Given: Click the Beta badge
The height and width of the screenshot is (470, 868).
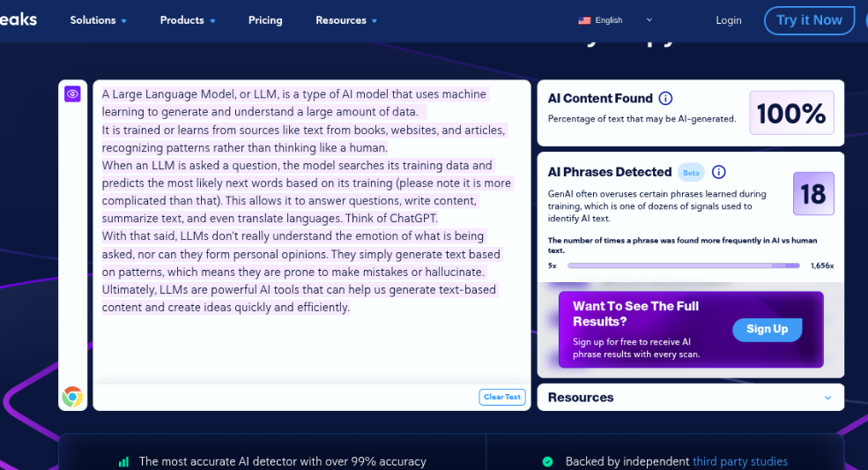Looking at the screenshot, I should (691, 173).
